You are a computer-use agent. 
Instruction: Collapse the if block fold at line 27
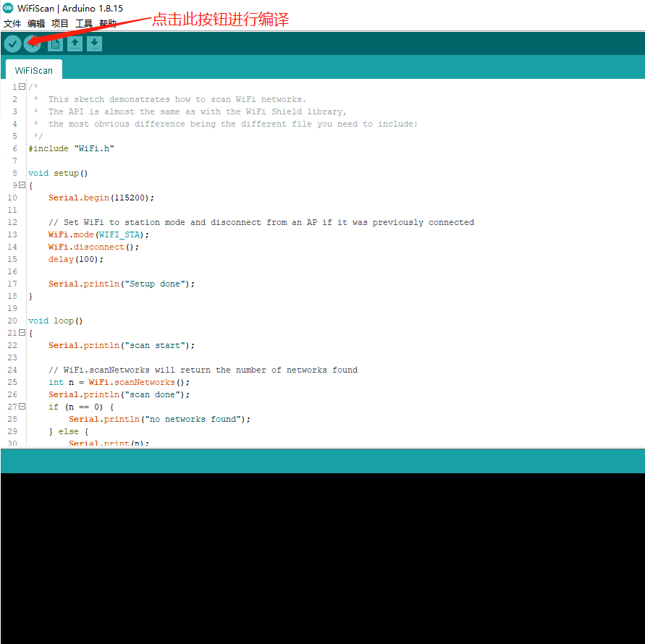click(x=22, y=407)
